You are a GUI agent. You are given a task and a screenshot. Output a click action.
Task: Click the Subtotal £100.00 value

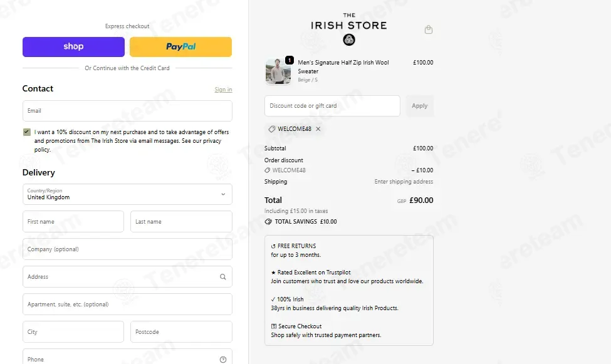[x=423, y=148]
